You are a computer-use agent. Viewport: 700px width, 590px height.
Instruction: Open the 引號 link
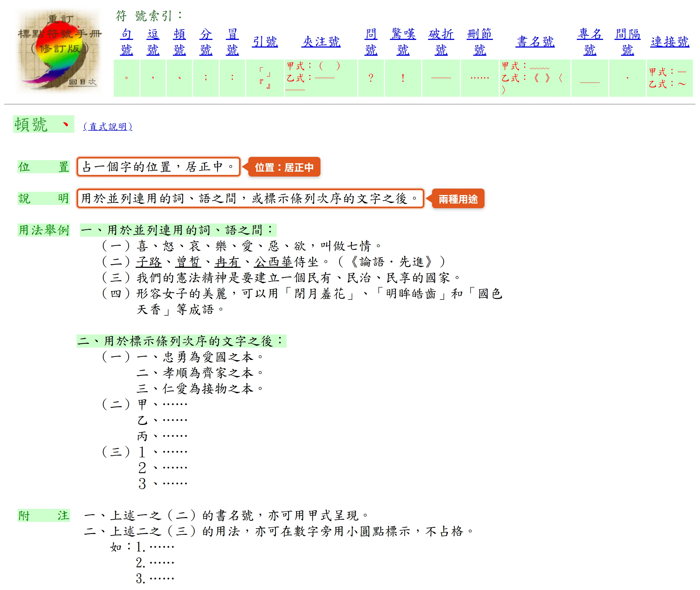pos(265,42)
